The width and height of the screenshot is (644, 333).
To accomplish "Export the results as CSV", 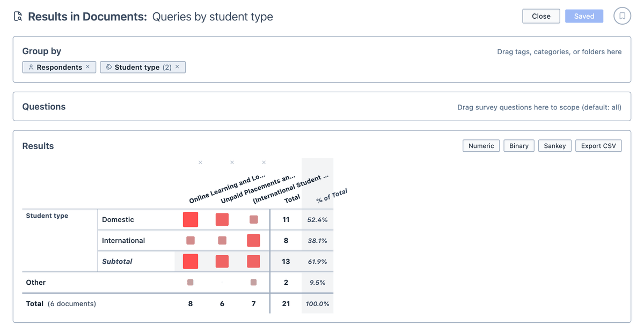I will [598, 146].
